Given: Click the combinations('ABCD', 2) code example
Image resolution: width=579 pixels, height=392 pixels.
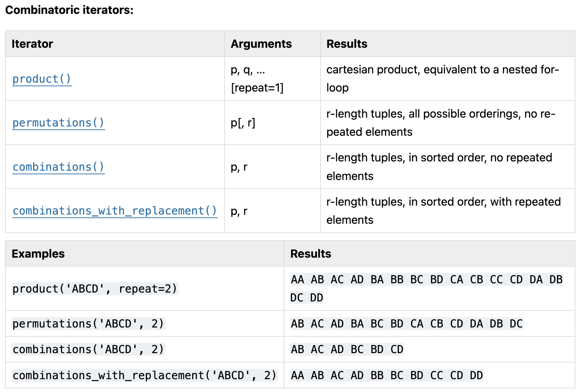Looking at the screenshot, I should (88, 349).
